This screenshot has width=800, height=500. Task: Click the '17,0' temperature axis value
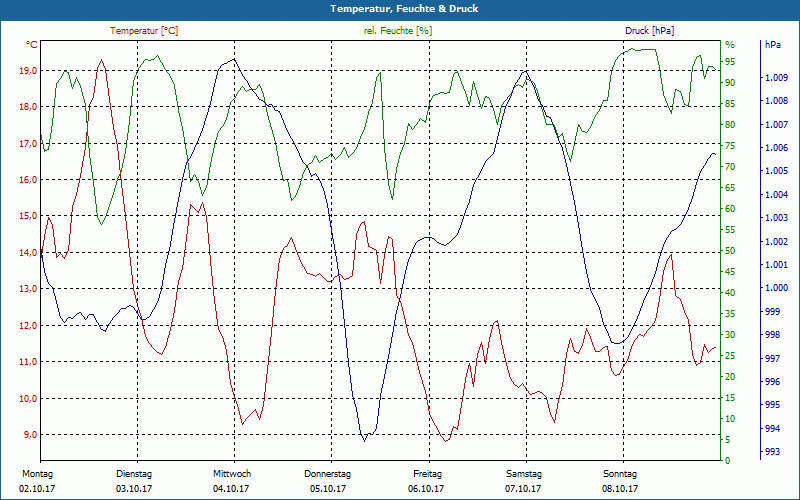tap(28, 143)
